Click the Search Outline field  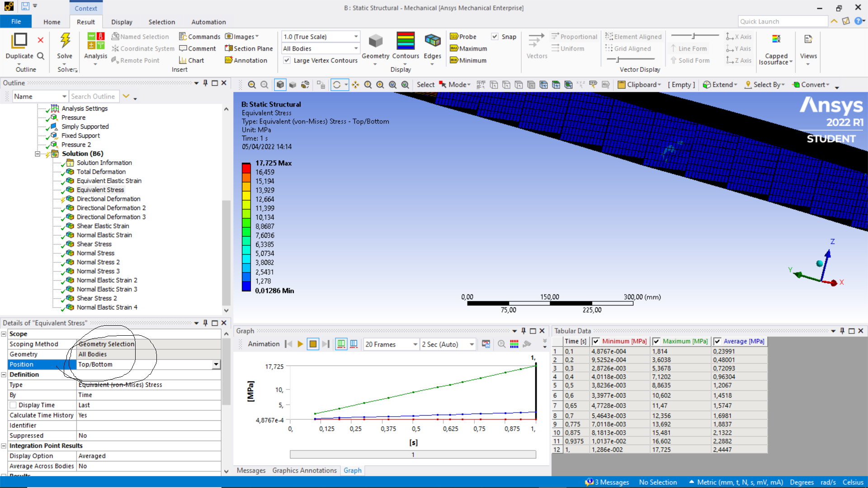[94, 96]
